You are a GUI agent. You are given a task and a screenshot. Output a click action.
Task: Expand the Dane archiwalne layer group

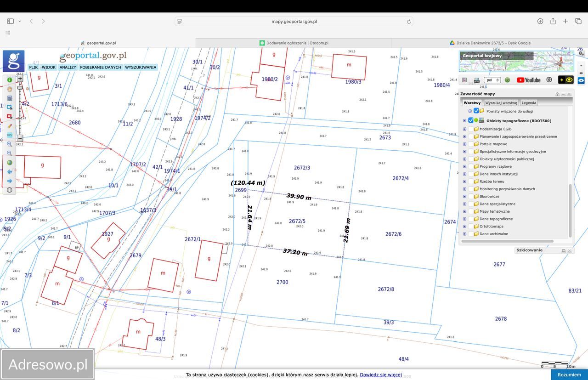(x=464, y=234)
